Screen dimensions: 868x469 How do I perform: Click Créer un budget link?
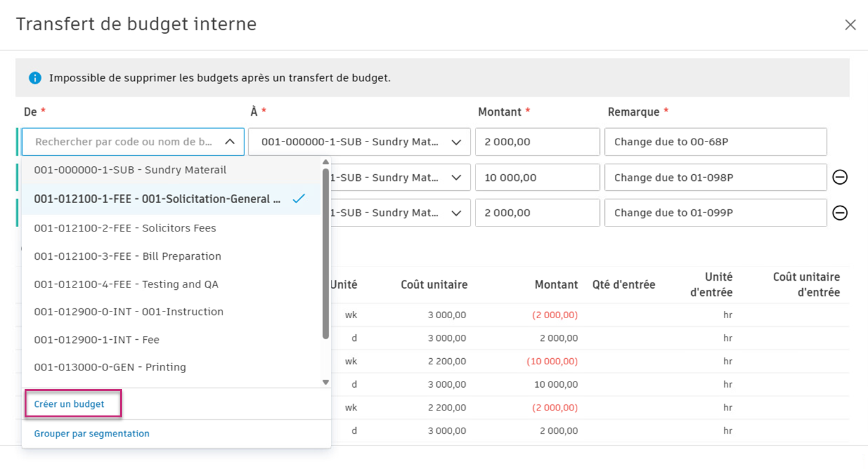(69, 404)
